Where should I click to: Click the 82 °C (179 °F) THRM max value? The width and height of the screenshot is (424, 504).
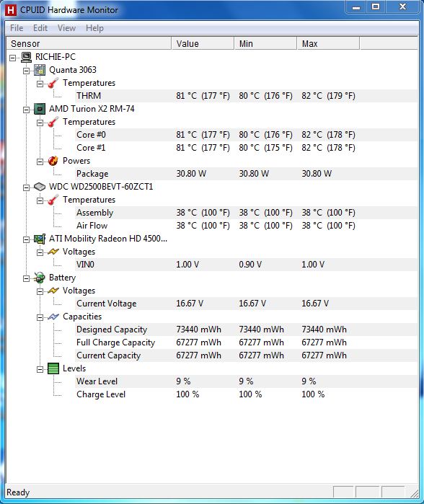pyautogui.click(x=328, y=96)
